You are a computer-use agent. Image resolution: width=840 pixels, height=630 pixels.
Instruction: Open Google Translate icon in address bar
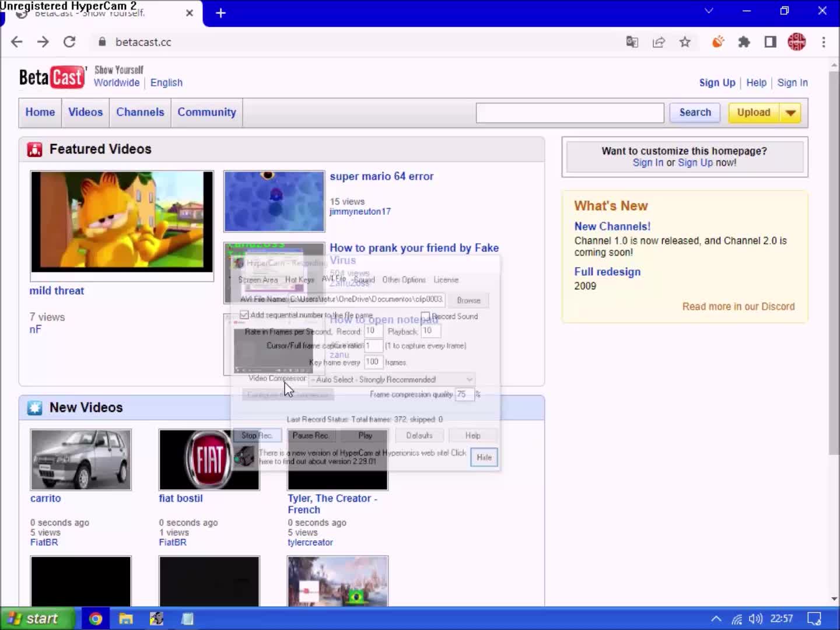(632, 42)
